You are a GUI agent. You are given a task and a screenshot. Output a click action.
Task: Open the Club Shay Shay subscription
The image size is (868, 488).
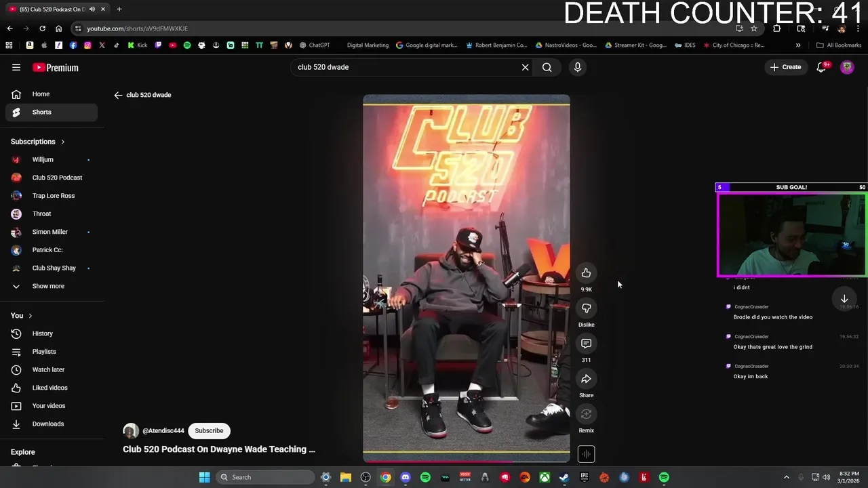coord(52,268)
